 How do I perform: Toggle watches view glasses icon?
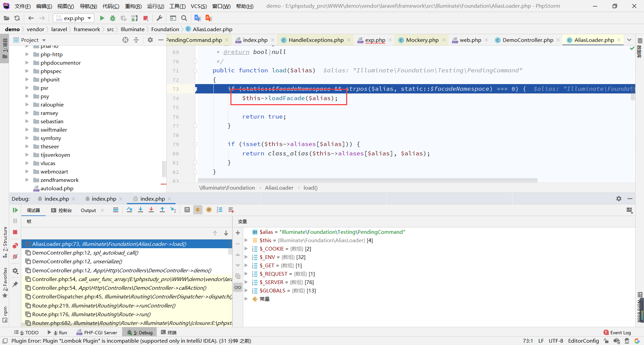point(238,287)
